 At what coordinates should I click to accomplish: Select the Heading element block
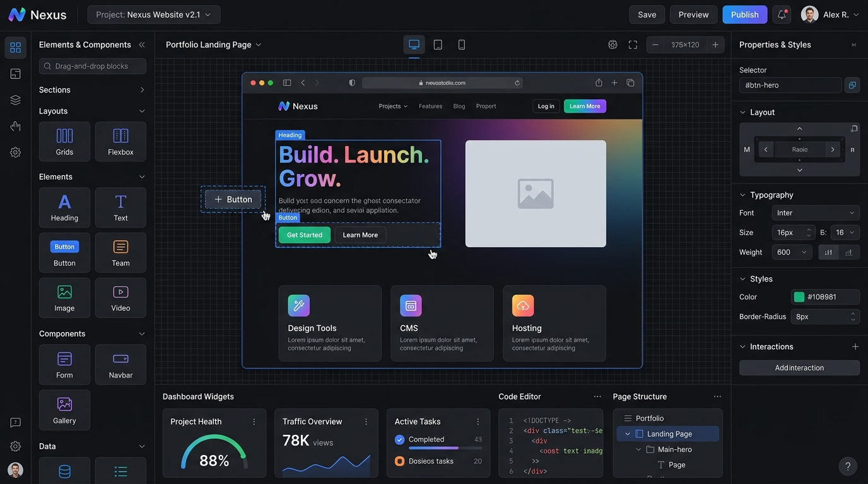click(x=64, y=207)
